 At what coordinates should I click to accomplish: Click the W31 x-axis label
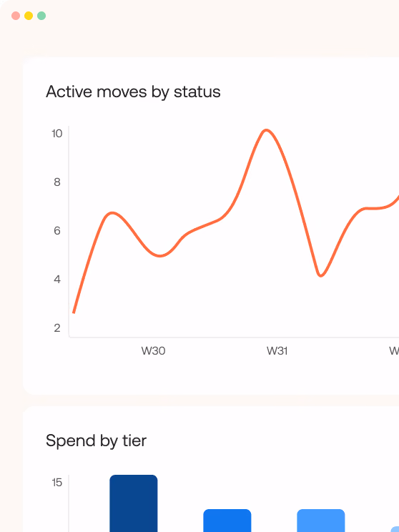click(277, 351)
